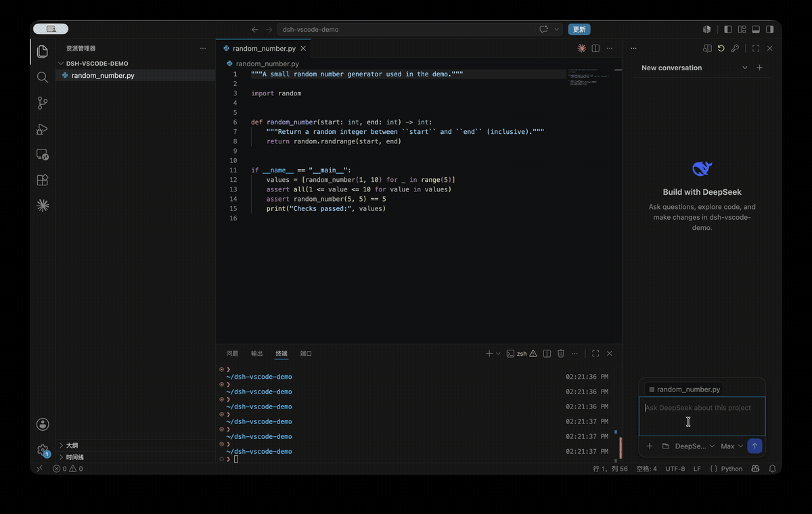Kill the terminal with trash icon

click(561, 354)
